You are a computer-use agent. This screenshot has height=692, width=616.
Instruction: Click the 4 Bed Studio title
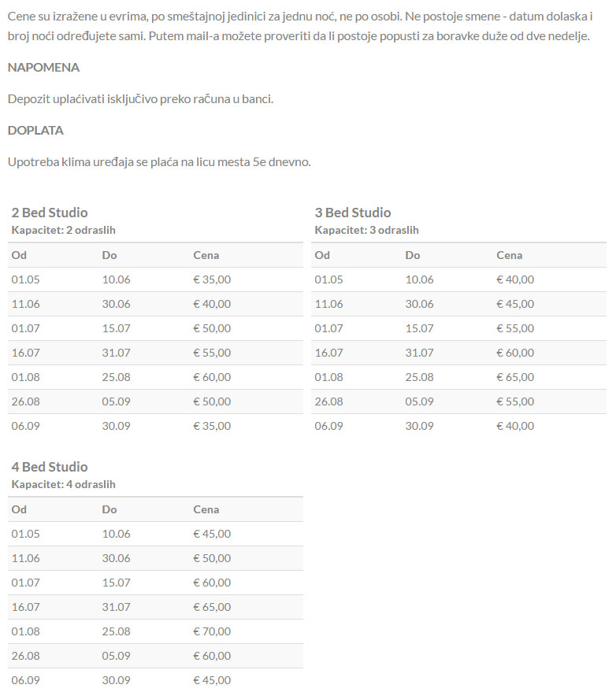point(50,467)
